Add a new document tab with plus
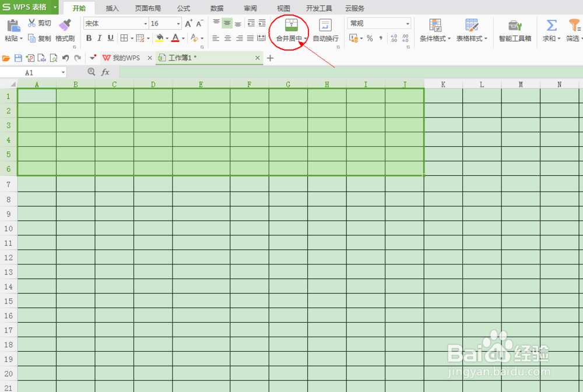This screenshot has width=583, height=392. pyautogui.click(x=271, y=58)
